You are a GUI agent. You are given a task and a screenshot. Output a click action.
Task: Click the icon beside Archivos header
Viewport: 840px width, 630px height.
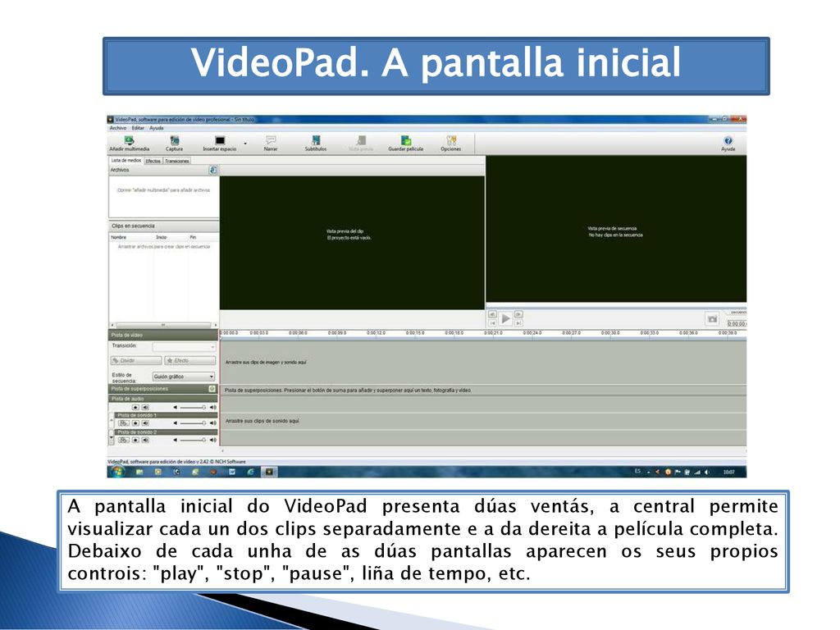coord(212,170)
